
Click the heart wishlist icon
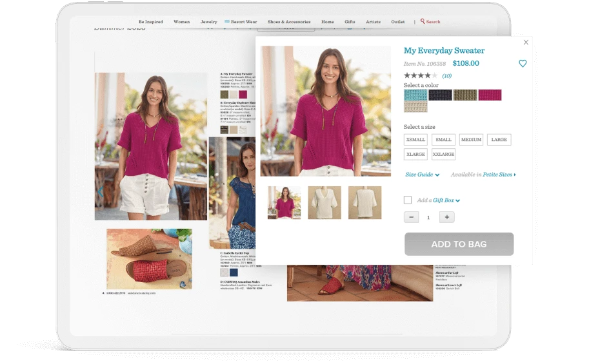coord(523,64)
